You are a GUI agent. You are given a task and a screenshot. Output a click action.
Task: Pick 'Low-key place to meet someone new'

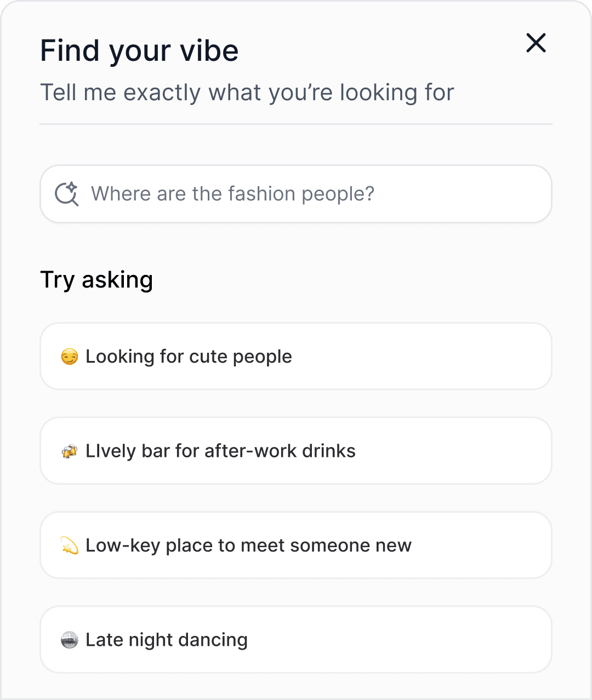(248, 546)
